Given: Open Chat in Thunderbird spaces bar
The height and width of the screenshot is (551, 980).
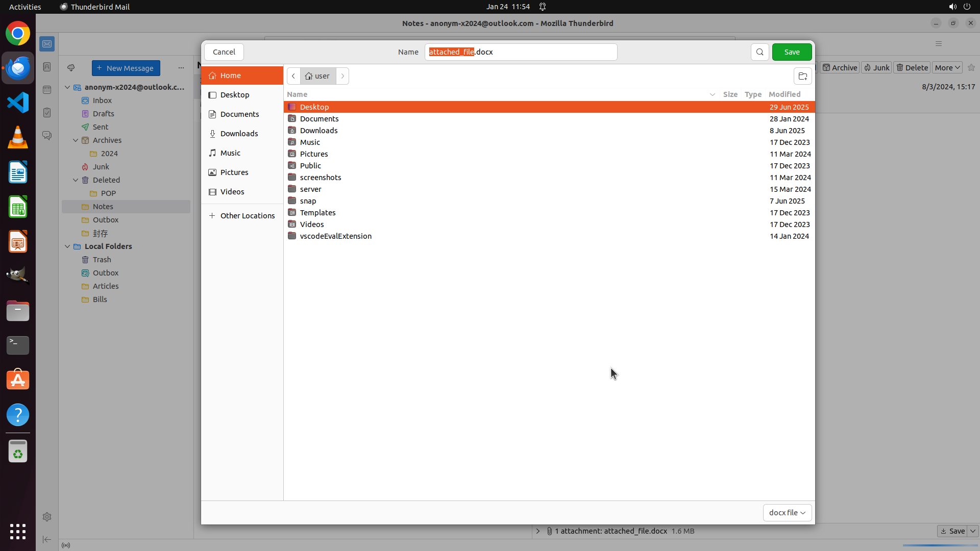Looking at the screenshot, I should coord(47,136).
